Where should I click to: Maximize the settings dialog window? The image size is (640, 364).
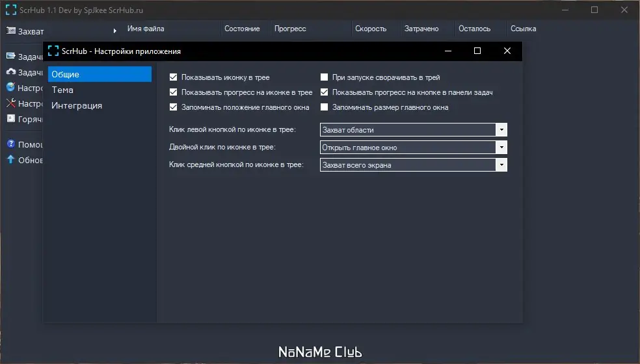tap(477, 51)
